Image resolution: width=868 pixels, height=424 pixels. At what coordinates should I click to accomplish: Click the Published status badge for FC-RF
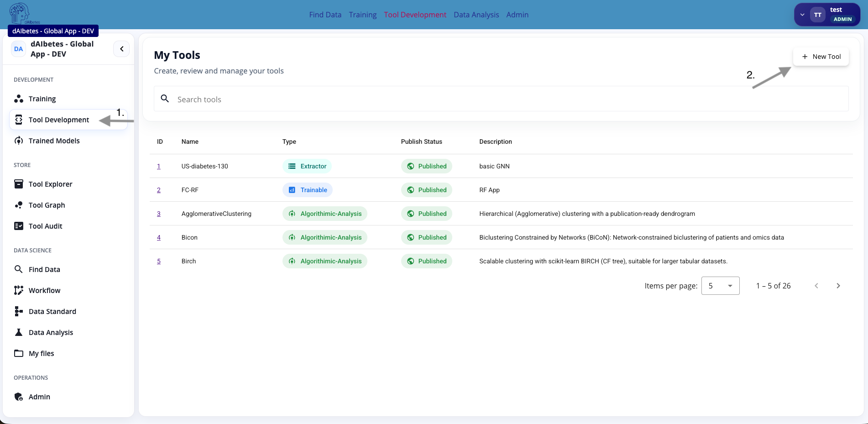427,190
